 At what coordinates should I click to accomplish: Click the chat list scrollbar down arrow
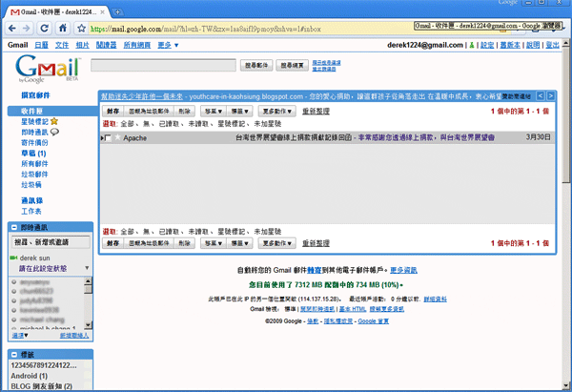[89, 324]
